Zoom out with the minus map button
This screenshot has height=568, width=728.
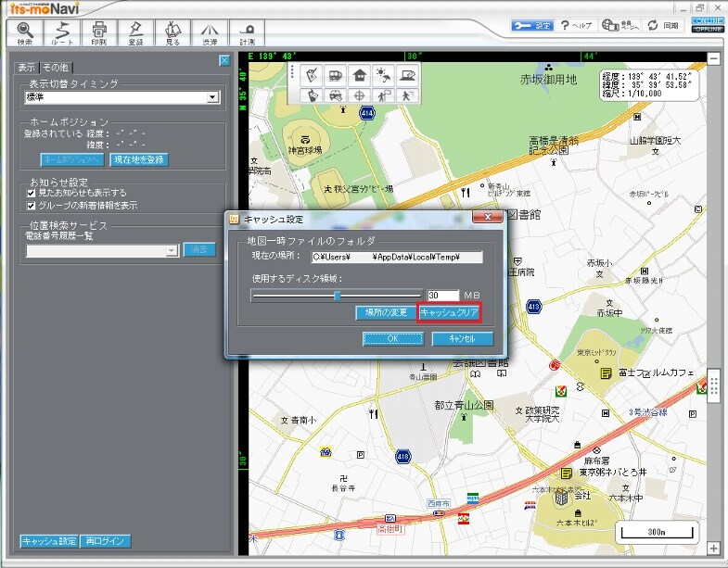click(x=713, y=58)
